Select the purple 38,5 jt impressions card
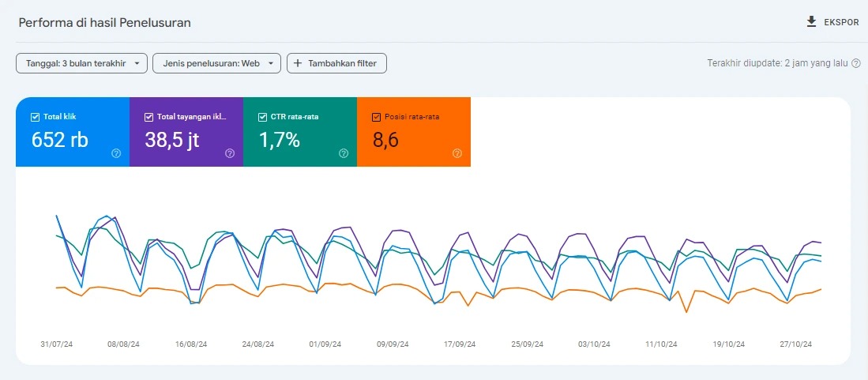 coord(186,133)
